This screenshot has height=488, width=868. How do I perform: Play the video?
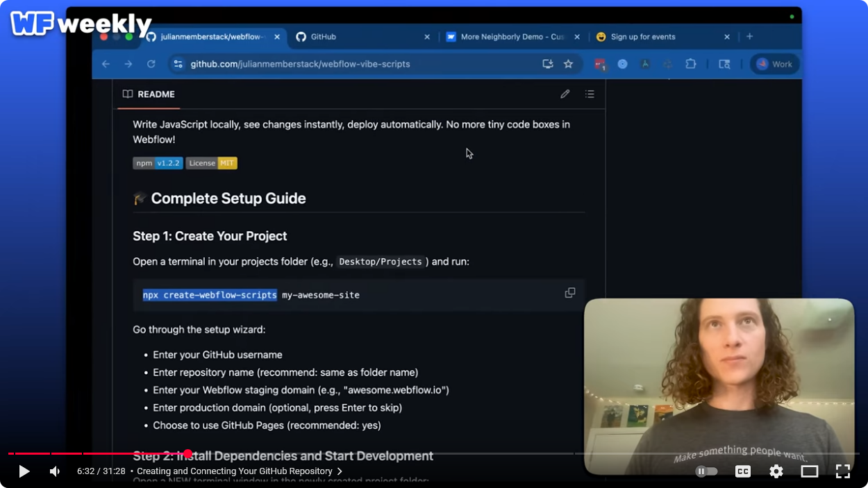24,471
